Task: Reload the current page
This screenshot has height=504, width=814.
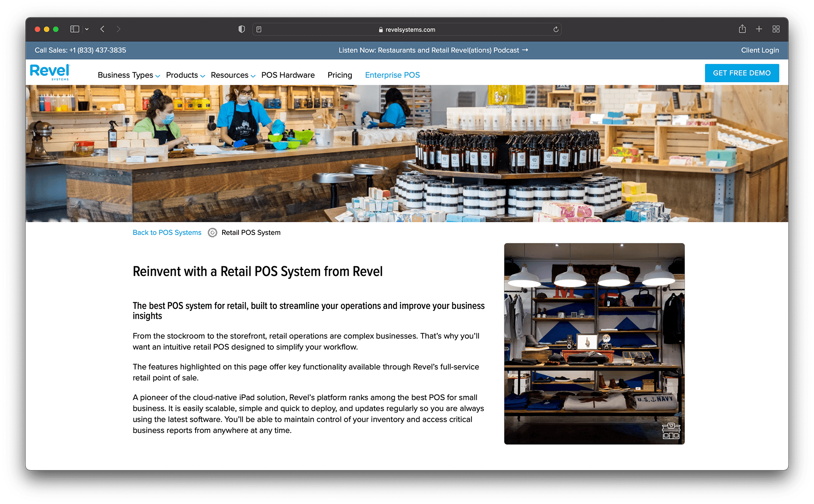Action: click(x=555, y=29)
